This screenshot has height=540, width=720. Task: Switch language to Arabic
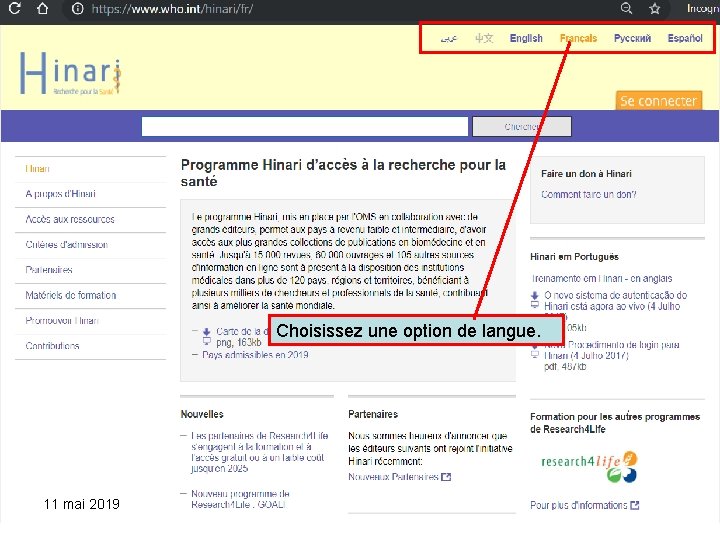(x=449, y=39)
